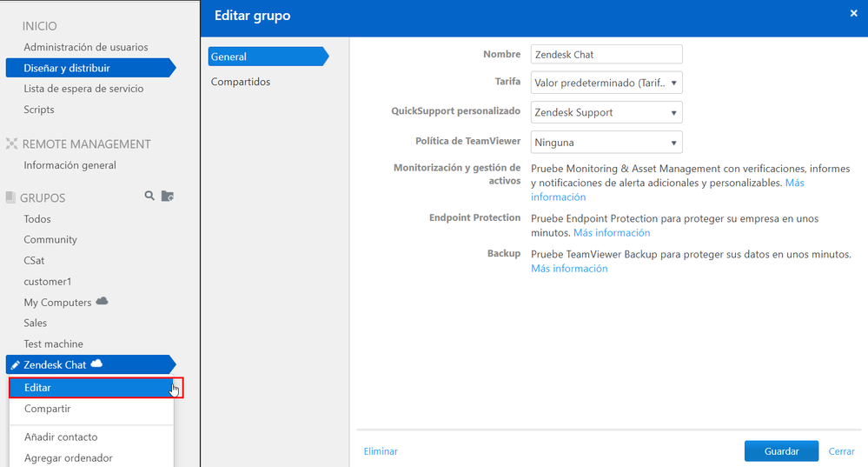Open Lista de espera de servicio
Image resolution: width=868 pixels, height=467 pixels.
[83, 89]
